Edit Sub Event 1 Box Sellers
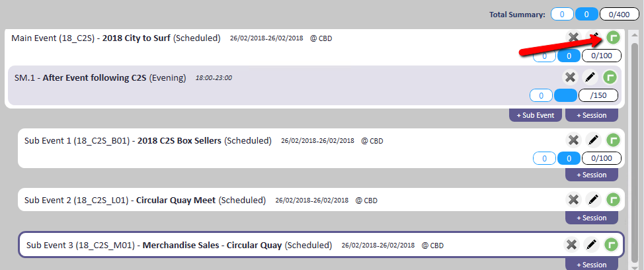Screen dimensions: 644x270 (x=594, y=140)
